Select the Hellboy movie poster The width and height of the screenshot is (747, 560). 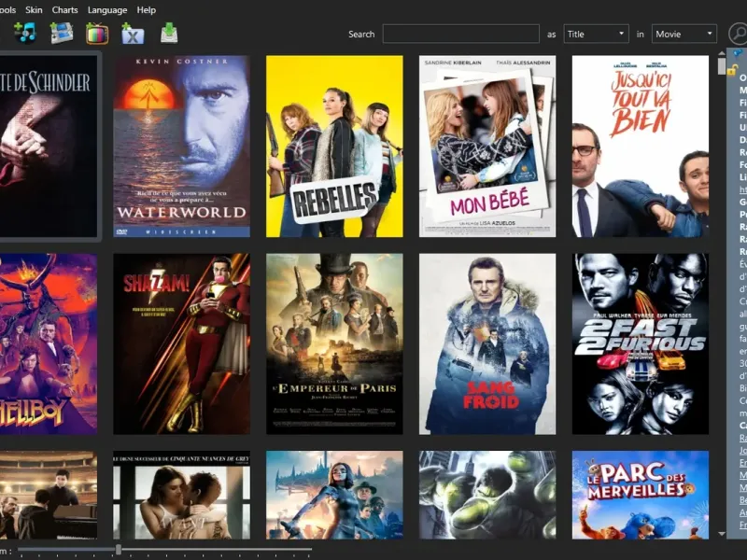(x=49, y=343)
